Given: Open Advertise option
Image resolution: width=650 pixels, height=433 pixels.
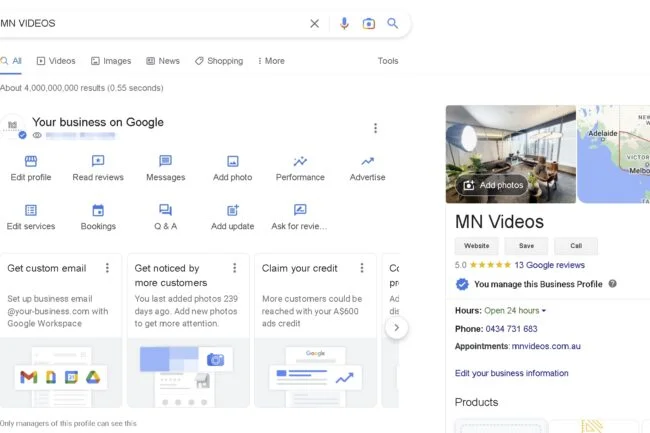Looking at the screenshot, I should [x=367, y=169].
